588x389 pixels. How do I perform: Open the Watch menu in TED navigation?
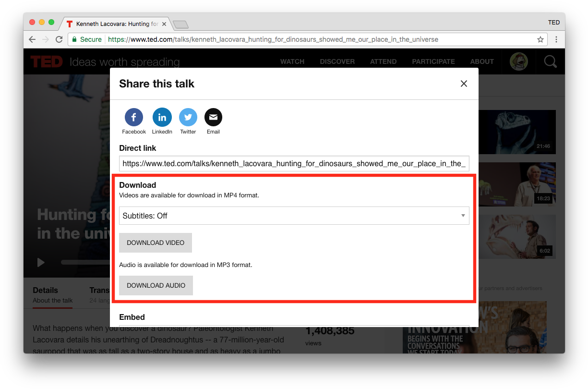(x=292, y=61)
